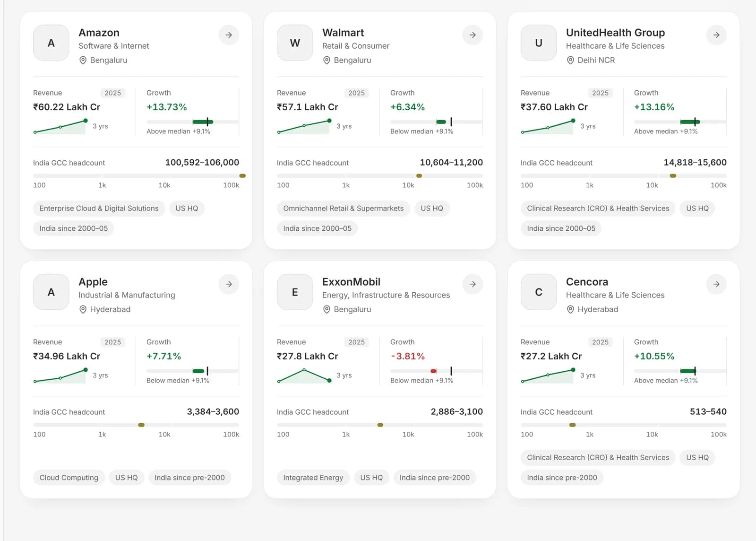The height and width of the screenshot is (541, 756).
Task: Click the Cencora company name
Action: click(587, 282)
